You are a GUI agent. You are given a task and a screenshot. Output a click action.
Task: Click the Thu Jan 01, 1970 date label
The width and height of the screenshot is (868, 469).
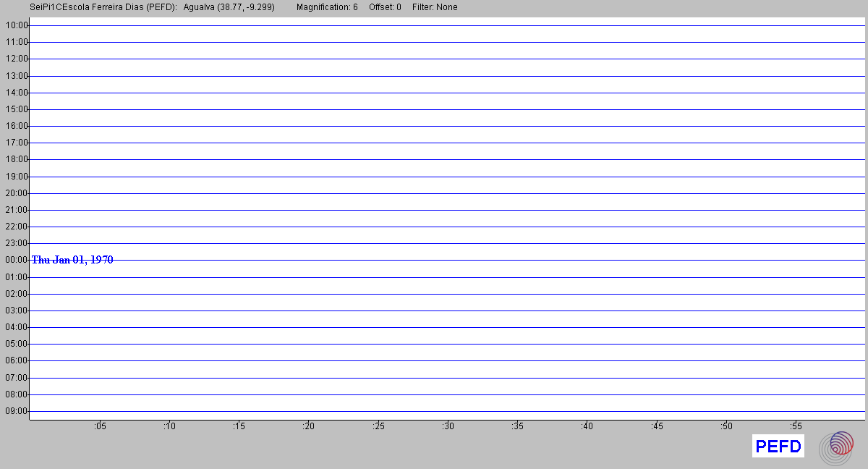click(x=72, y=260)
